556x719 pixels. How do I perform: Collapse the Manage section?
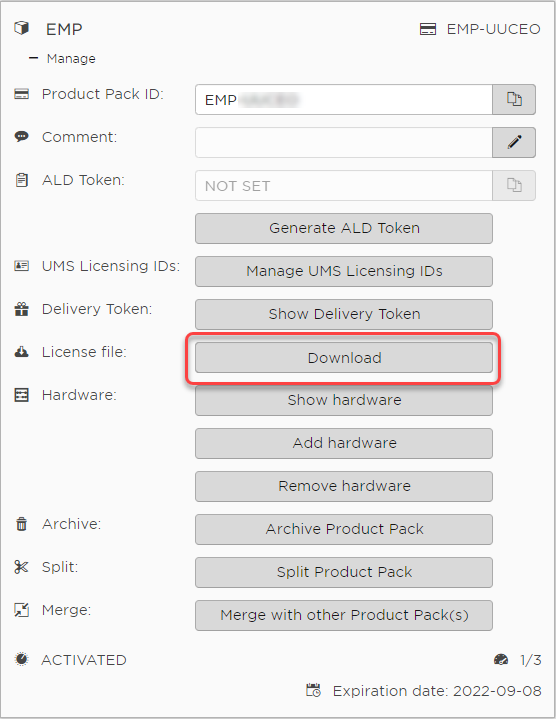tap(33, 58)
